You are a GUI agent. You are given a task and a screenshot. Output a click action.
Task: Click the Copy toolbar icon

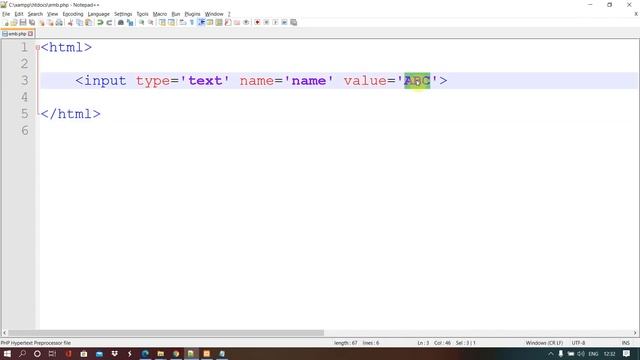(79, 22)
